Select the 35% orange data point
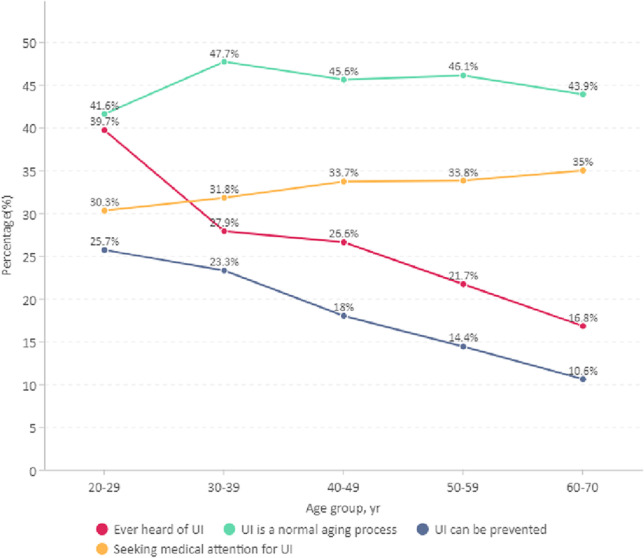 pos(583,171)
